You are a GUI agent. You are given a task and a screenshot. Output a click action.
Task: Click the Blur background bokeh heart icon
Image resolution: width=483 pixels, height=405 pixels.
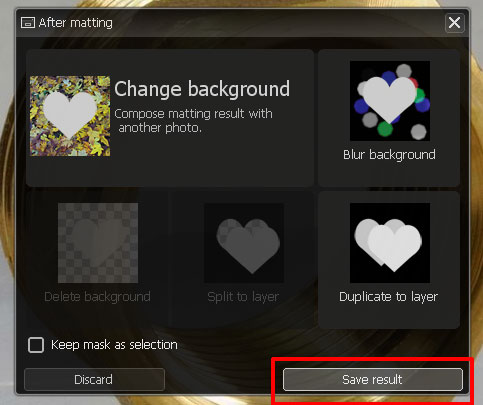pyautogui.click(x=390, y=101)
